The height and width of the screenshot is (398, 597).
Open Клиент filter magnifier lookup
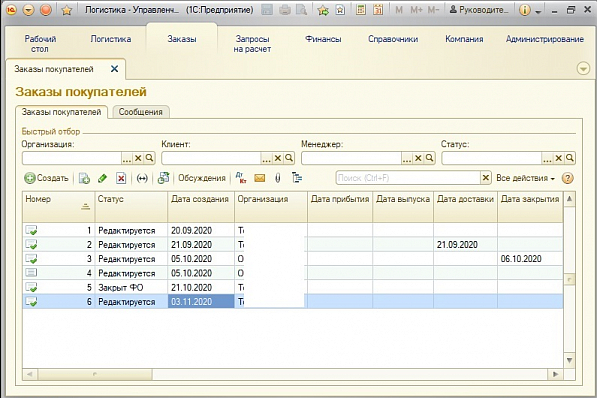(289, 158)
